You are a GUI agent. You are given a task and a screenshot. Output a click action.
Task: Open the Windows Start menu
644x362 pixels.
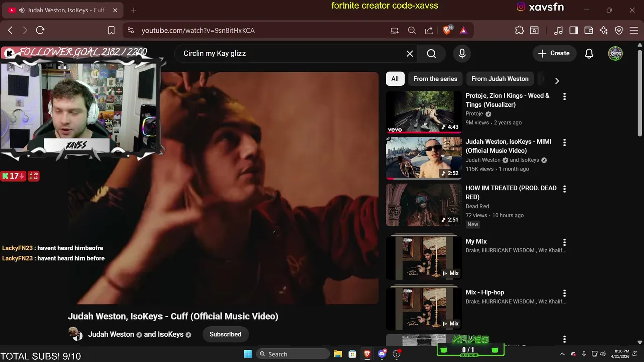pos(248,354)
